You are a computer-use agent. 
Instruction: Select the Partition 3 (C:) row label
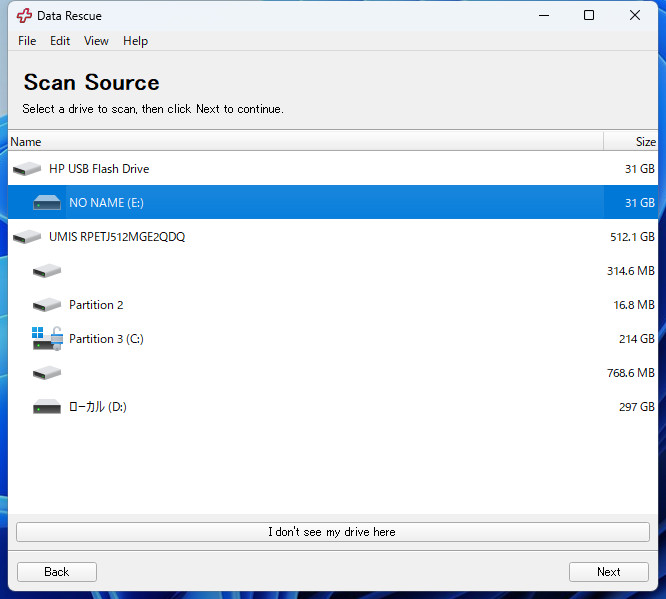[106, 339]
